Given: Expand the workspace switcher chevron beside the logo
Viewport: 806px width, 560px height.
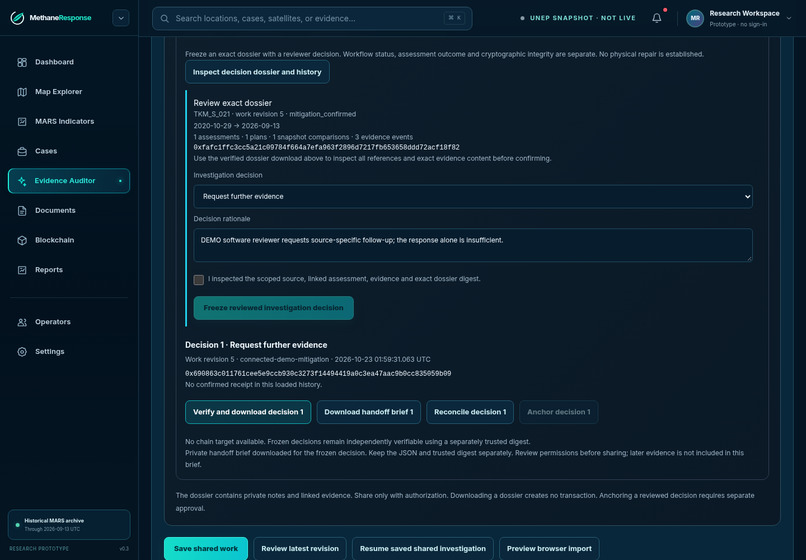Looking at the screenshot, I should [x=121, y=18].
